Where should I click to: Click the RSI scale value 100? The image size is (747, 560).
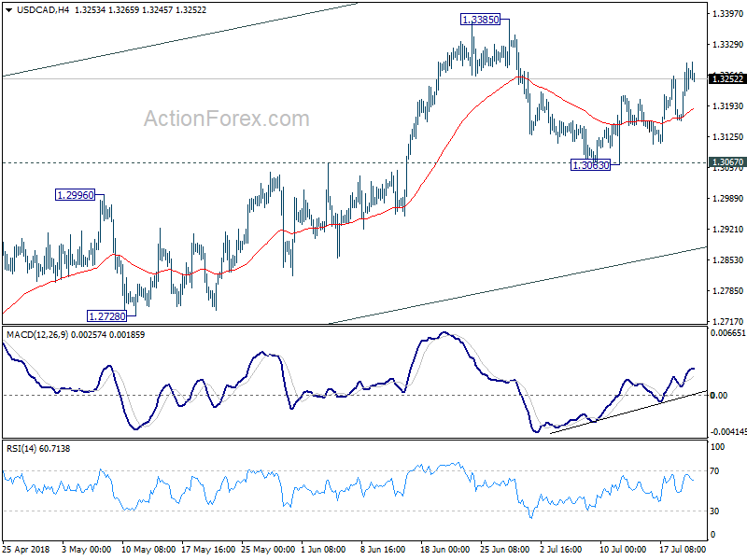coord(717,447)
